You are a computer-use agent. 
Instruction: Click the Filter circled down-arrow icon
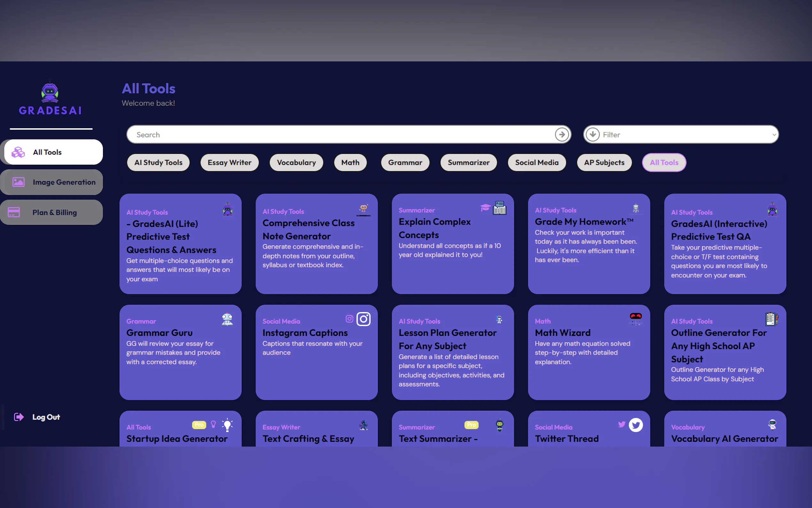pos(593,135)
